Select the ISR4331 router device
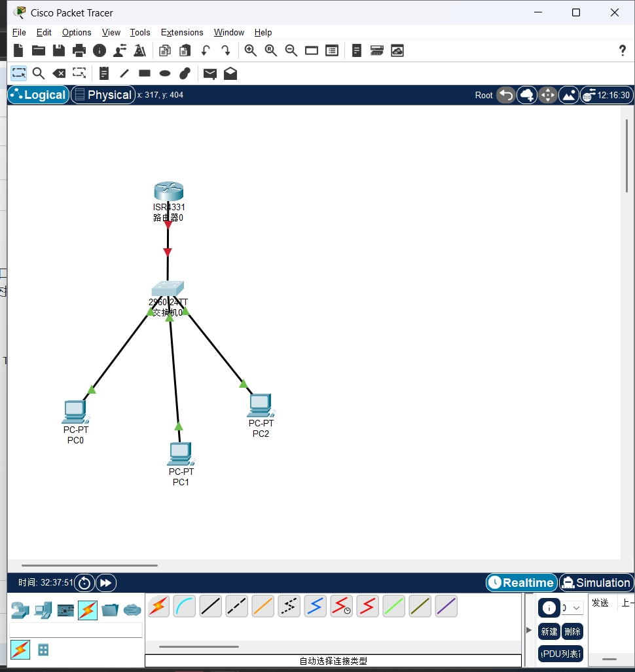The width and height of the screenshot is (635, 672). (x=169, y=191)
